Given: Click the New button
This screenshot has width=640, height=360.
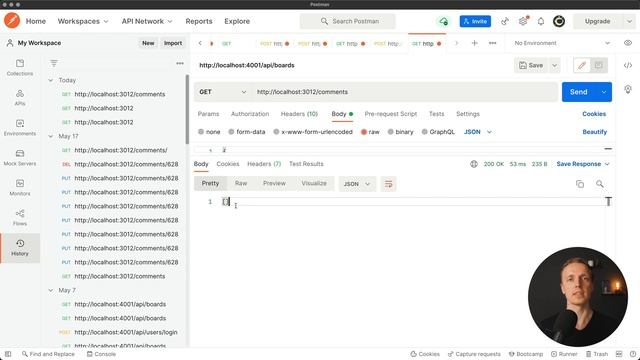Looking at the screenshot, I should coord(148,43).
